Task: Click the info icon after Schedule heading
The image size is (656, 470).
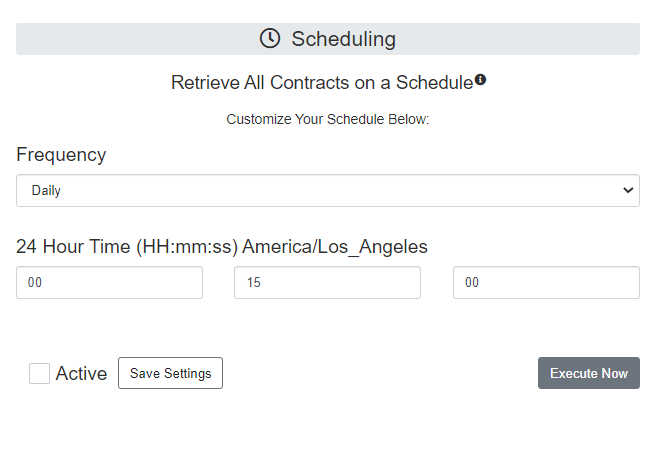Action: pos(480,79)
